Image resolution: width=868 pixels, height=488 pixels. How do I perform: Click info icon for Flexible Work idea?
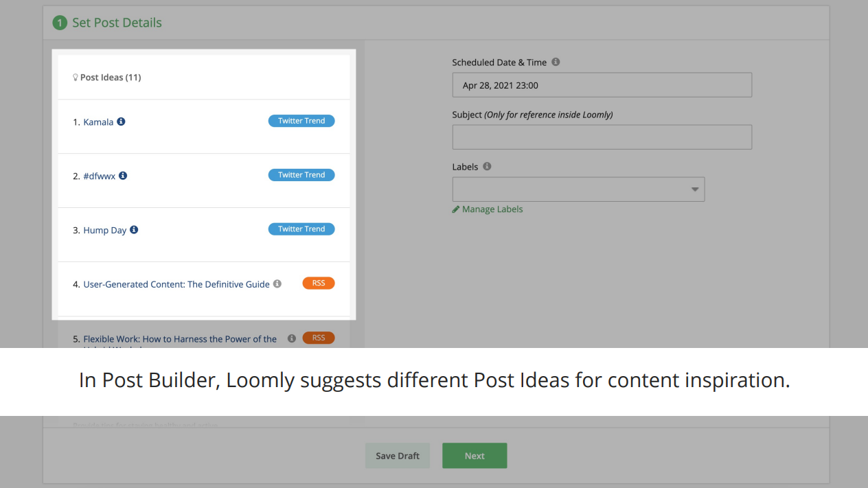click(x=292, y=338)
